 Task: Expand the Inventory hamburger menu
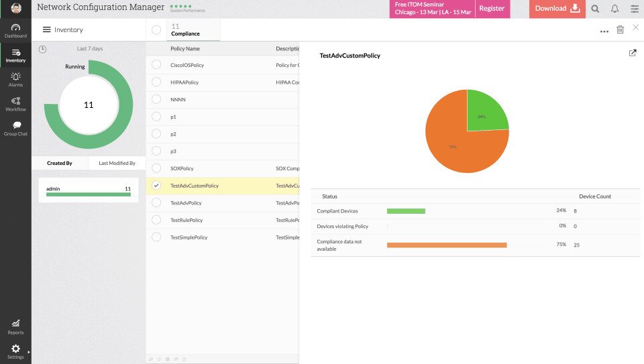click(x=46, y=29)
